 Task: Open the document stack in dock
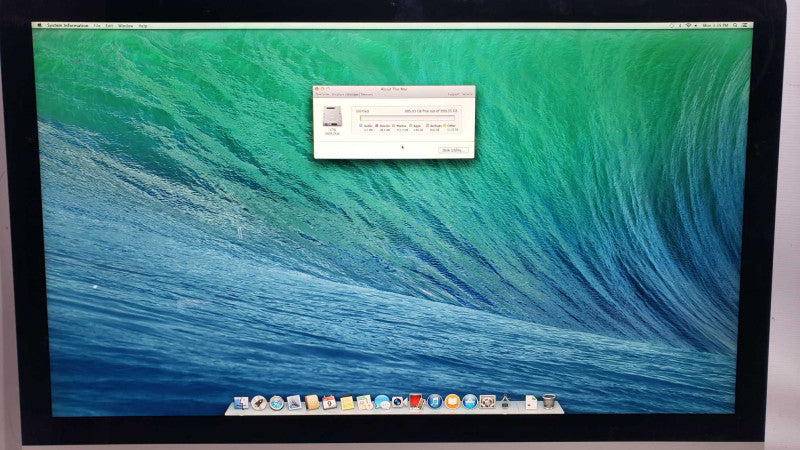531,402
